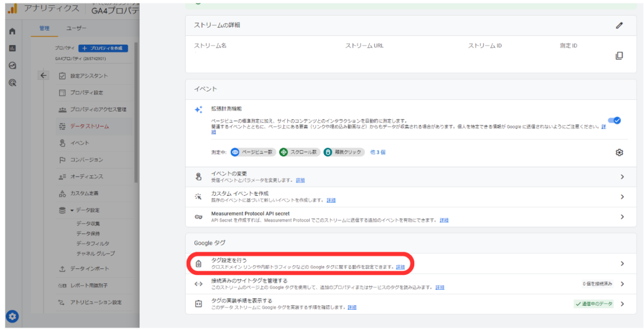Image resolution: width=644 pixels, height=330 pixels.
Task: Select チャネル グループ under データ設定
Action: pos(96,253)
